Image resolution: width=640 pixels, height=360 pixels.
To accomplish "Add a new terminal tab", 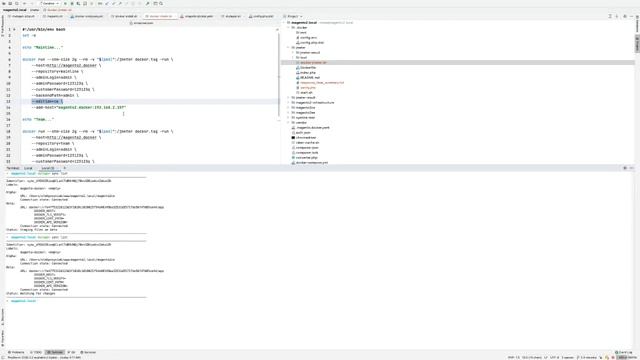I will coord(64,168).
